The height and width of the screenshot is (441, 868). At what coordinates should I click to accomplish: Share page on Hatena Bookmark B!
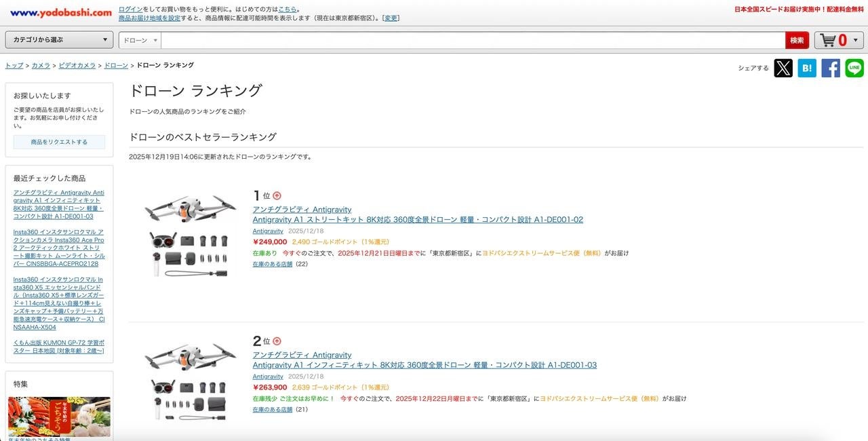[x=807, y=68]
